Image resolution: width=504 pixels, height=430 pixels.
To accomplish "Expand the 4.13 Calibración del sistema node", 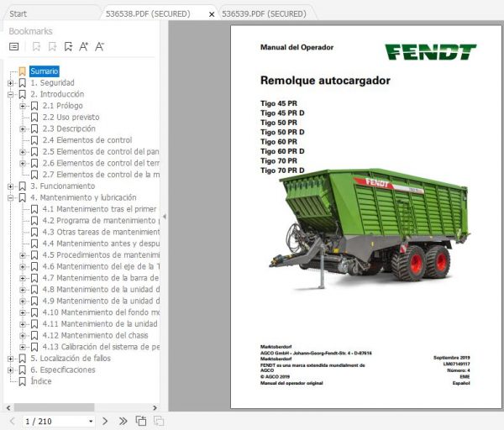I will pyautogui.click(x=23, y=347).
